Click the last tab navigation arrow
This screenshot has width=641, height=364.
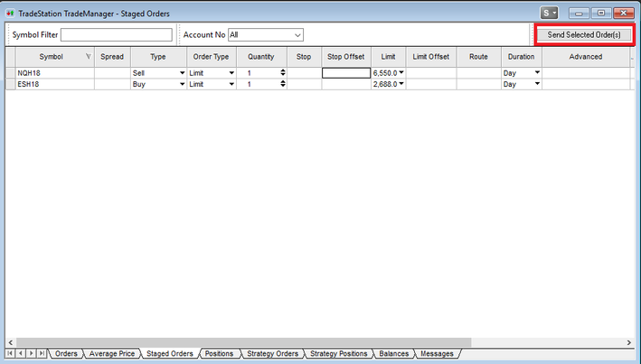42,353
